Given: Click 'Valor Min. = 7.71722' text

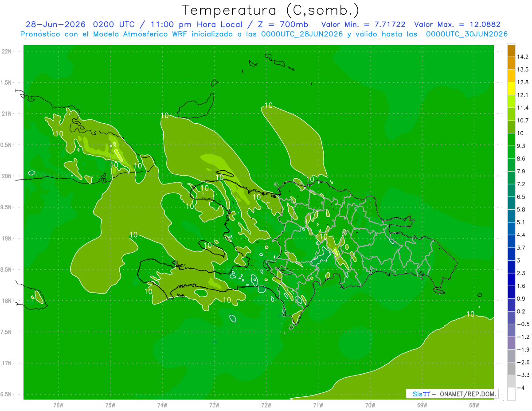Looking at the screenshot, I should pos(363,24).
